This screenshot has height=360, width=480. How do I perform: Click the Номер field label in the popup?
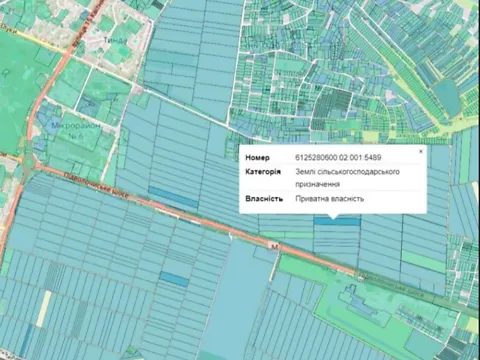257,158
